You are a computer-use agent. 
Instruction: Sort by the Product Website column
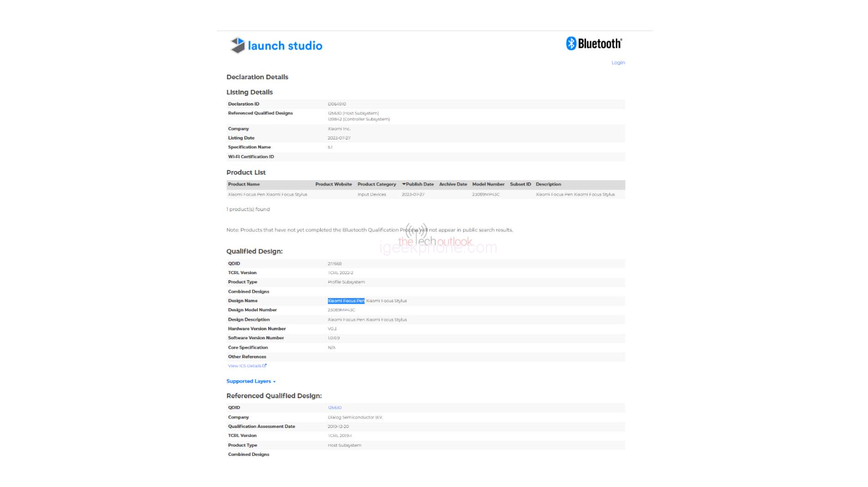pos(333,184)
